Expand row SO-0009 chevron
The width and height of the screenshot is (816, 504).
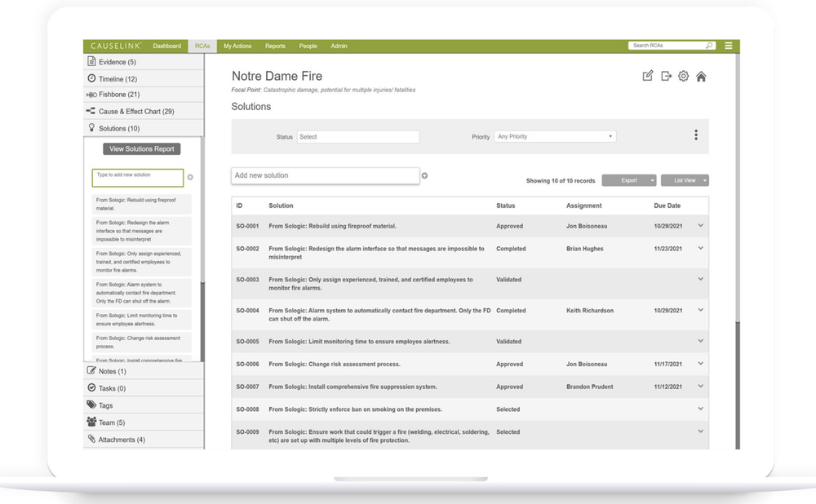click(700, 431)
